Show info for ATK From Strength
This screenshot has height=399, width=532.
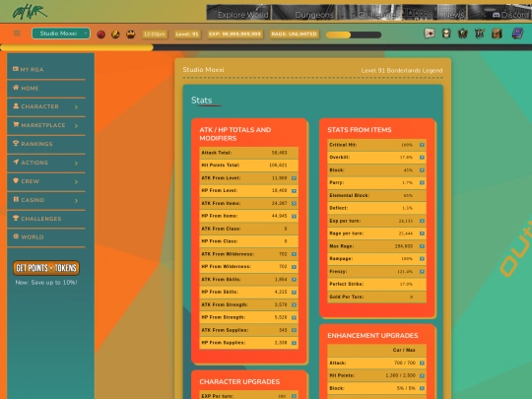(x=294, y=304)
